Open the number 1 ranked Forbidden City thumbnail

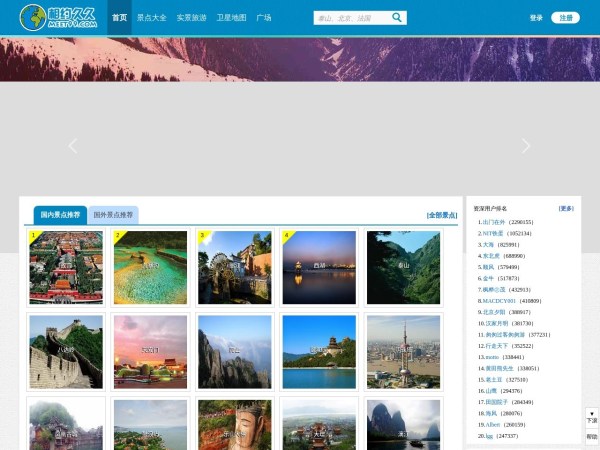coord(66,267)
